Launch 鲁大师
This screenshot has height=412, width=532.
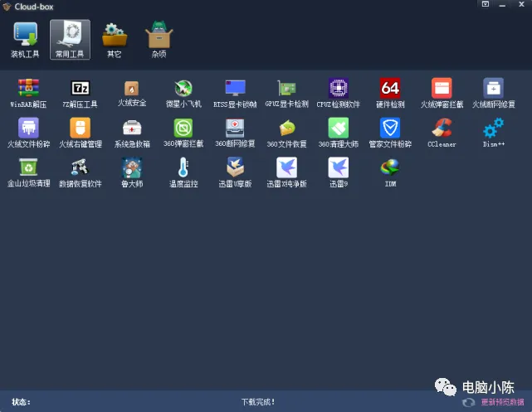(x=132, y=172)
